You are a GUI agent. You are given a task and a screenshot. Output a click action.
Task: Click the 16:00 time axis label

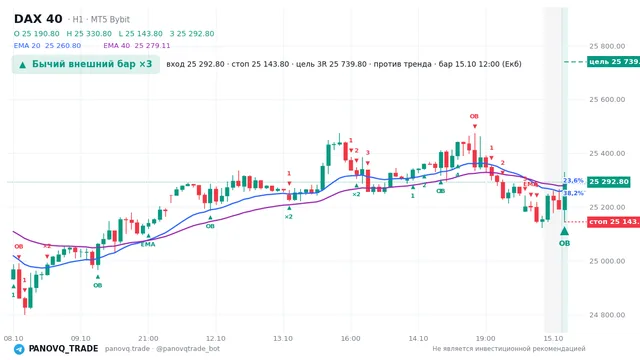click(x=351, y=338)
